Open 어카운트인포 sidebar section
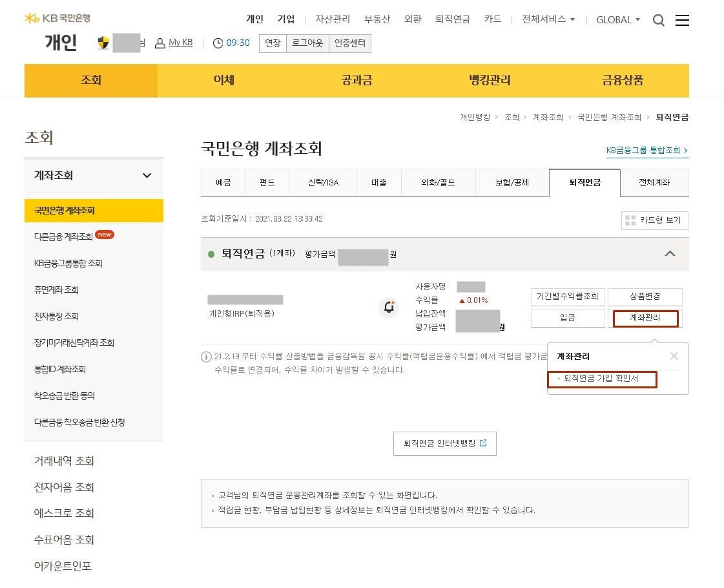Viewport: 724px width, 588px height. pyautogui.click(x=63, y=566)
